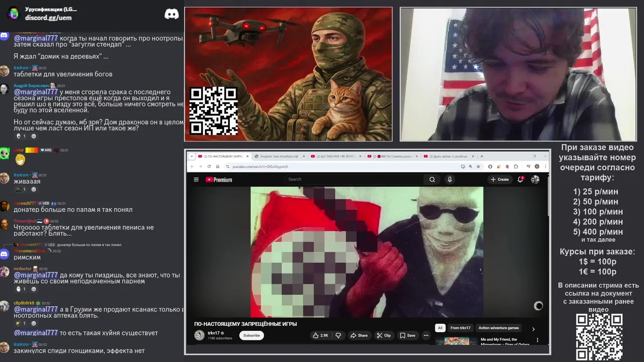Click username Андрій Борисович in chat
Screen dimensions: 644x362
31,85
